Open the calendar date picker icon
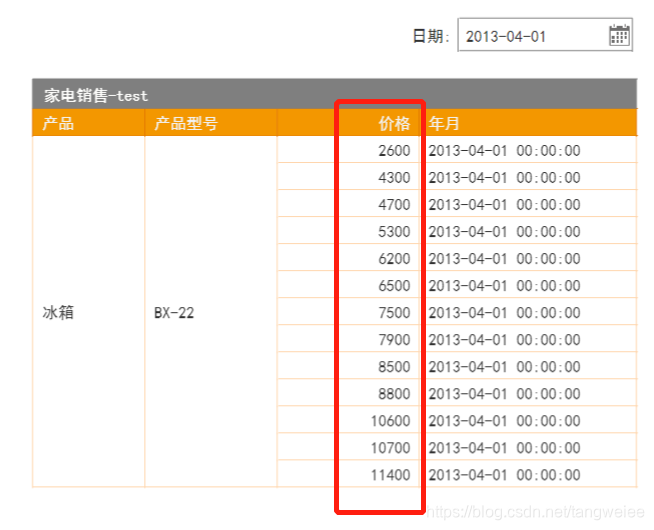 pyautogui.click(x=619, y=35)
